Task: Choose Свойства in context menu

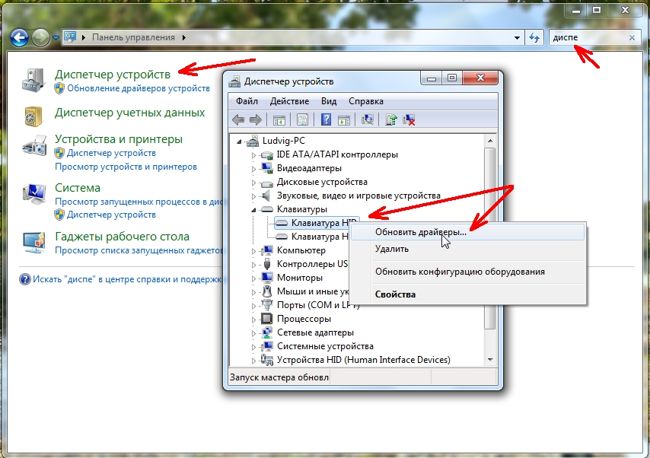Action: coord(468,294)
